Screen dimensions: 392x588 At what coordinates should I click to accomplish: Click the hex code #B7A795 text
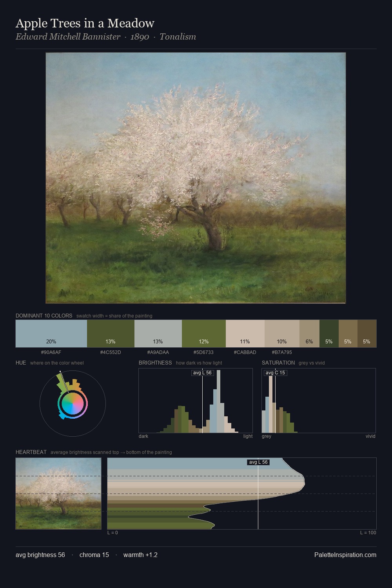coord(282,352)
